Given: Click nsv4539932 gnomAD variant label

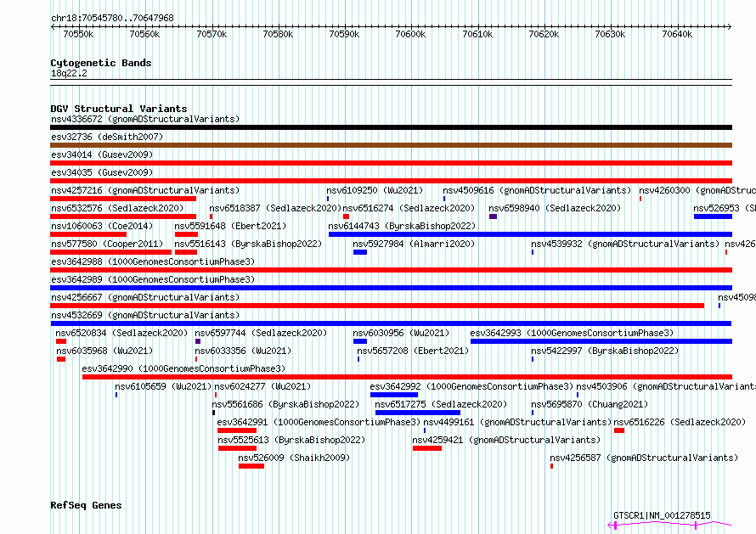Looking at the screenshot, I should (625, 244).
